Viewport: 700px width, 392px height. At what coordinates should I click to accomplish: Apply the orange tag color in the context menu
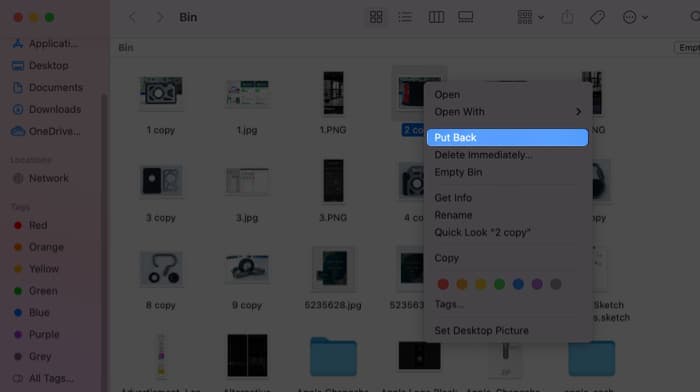coord(462,284)
